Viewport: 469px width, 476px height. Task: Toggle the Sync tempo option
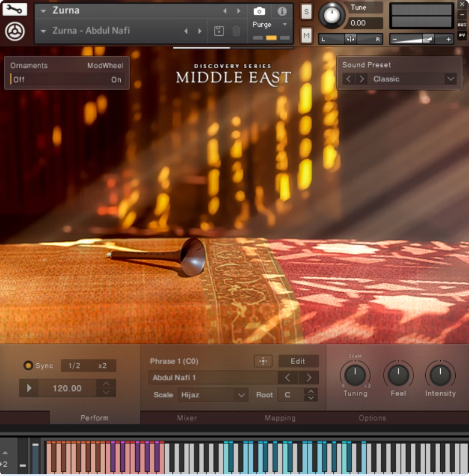pos(28,365)
